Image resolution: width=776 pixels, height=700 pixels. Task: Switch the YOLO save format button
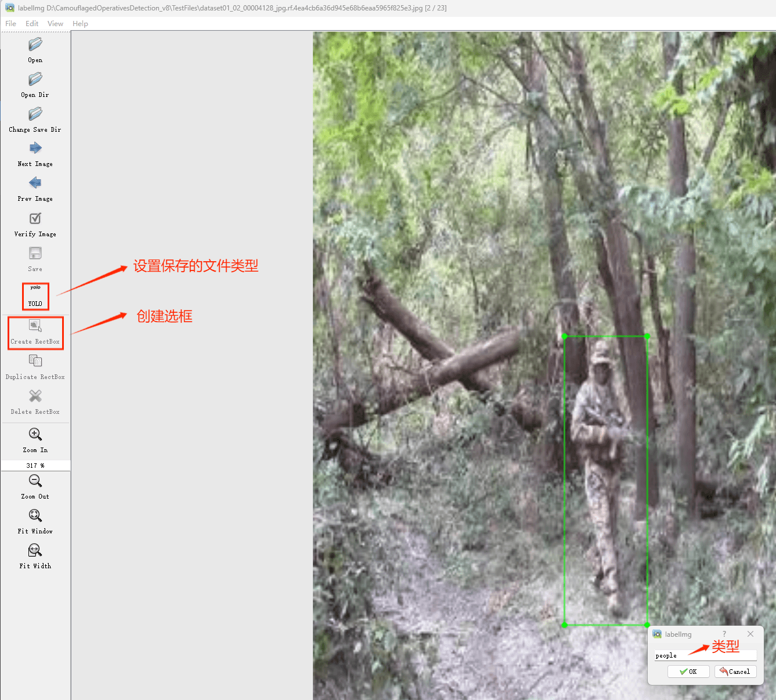point(35,296)
